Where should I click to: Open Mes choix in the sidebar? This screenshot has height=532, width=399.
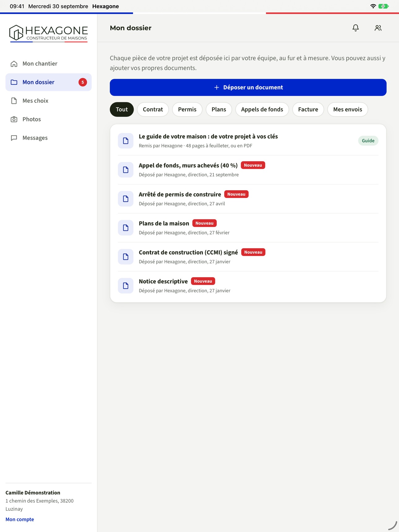point(49,101)
